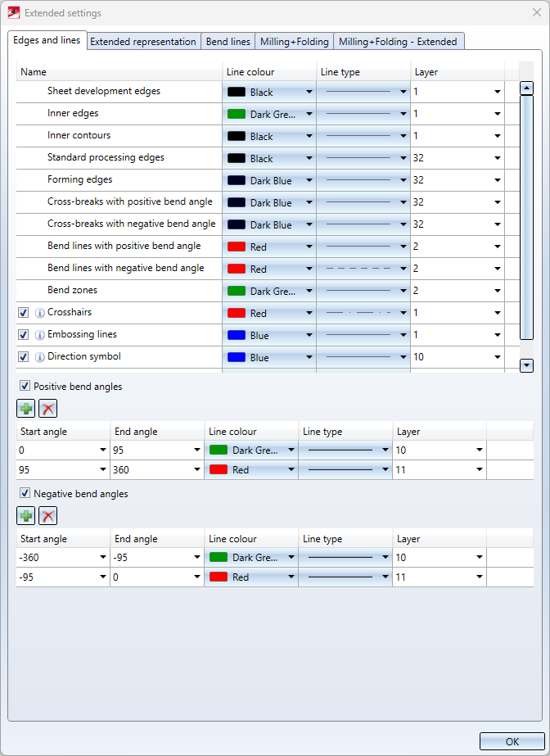Select the Sheet development edges row name
Image resolution: width=550 pixels, height=756 pixels.
[104, 91]
